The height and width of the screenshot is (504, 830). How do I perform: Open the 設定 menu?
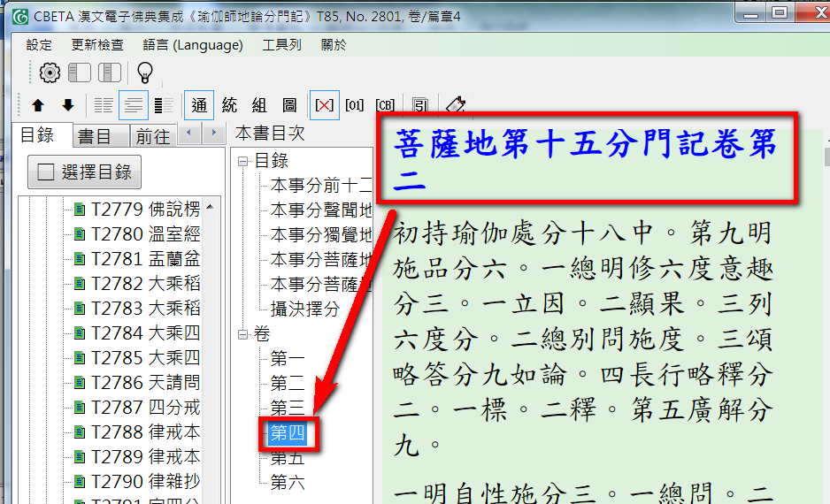pos(39,45)
